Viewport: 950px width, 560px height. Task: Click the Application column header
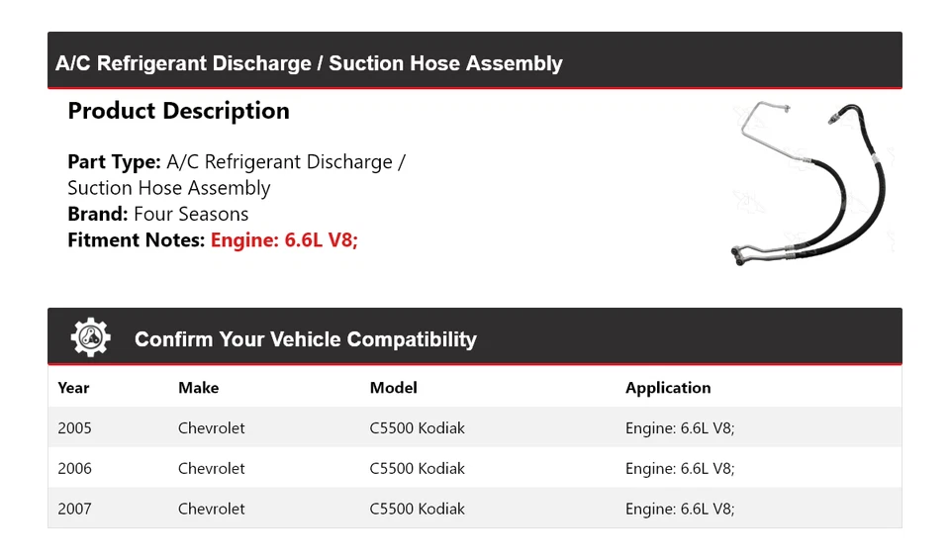[x=667, y=388]
